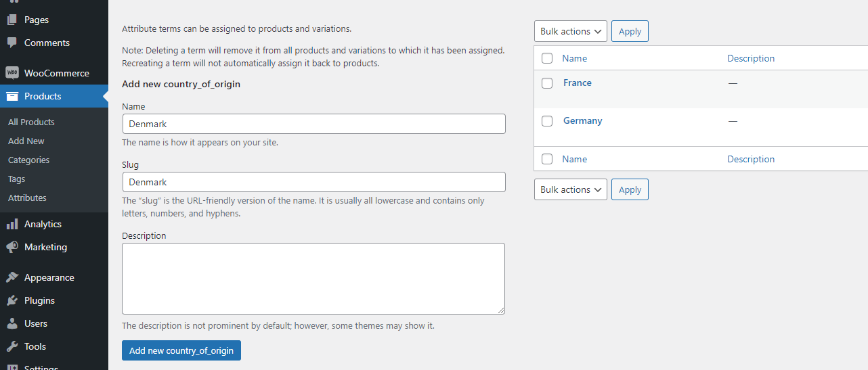The height and width of the screenshot is (370, 868).
Task: Open the Analytics bar chart icon
Action: (x=12, y=224)
